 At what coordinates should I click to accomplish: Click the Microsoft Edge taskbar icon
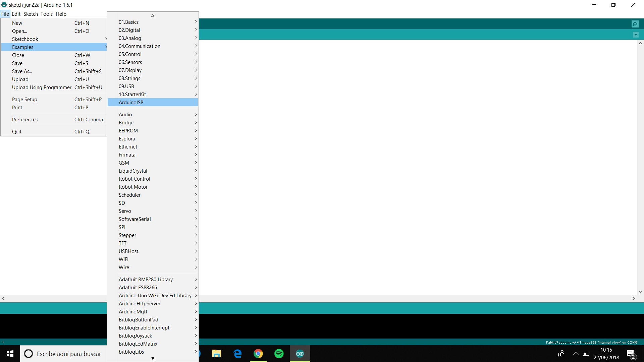tap(237, 354)
